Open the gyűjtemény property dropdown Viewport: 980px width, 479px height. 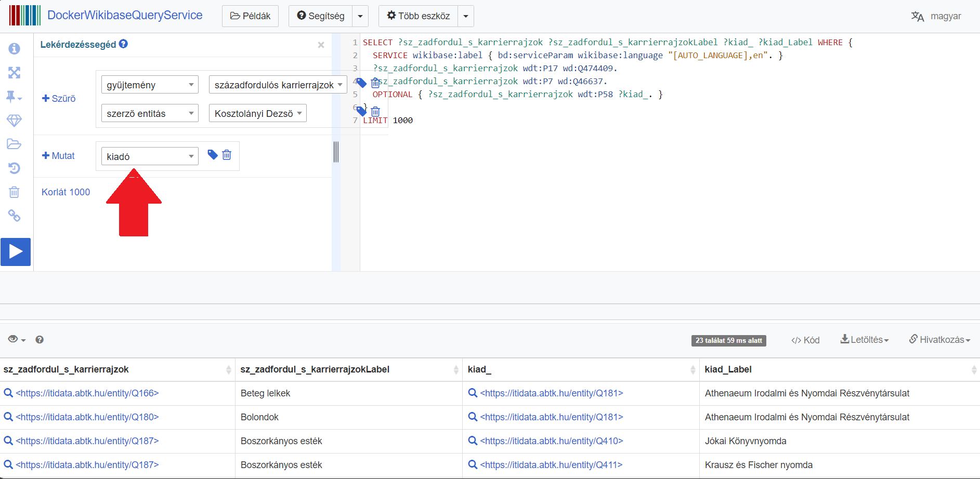point(150,85)
